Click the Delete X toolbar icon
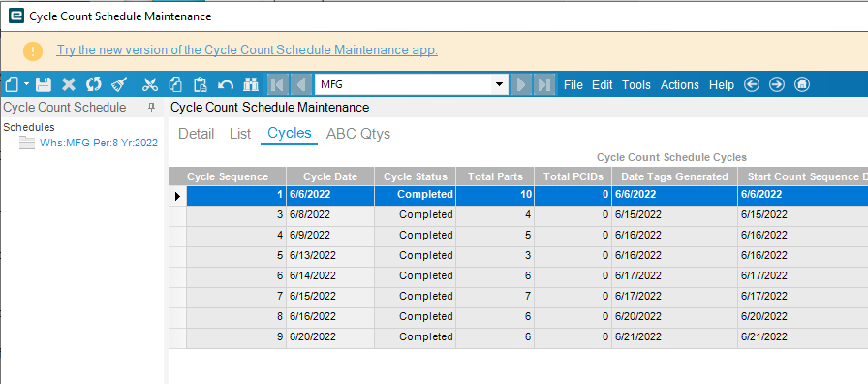Screen dimensions: 868x384 [69, 84]
